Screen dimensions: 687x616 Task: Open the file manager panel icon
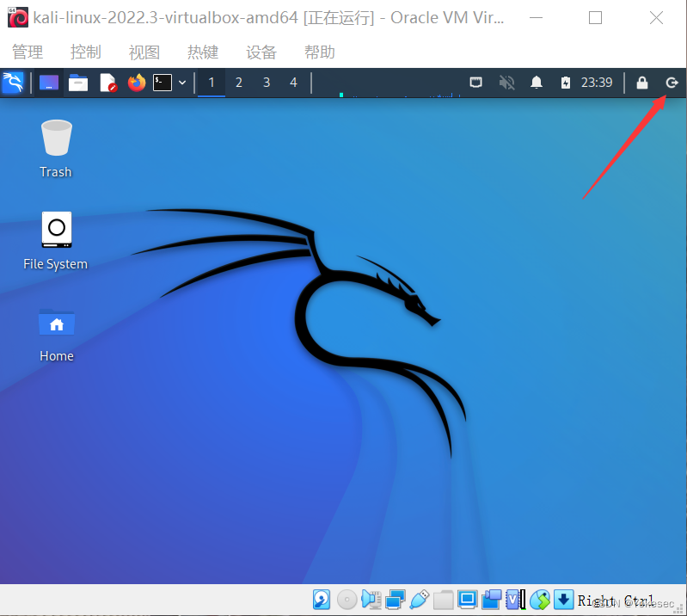[x=78, y=83]
